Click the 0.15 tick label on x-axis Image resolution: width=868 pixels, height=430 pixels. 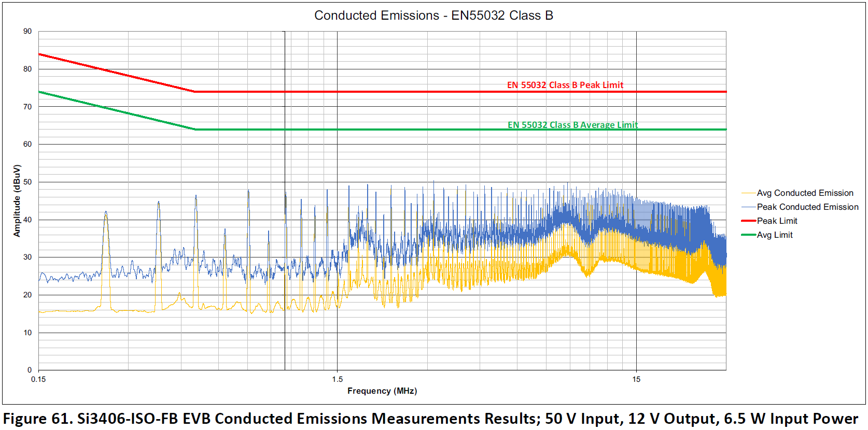(x=38, y=379)
